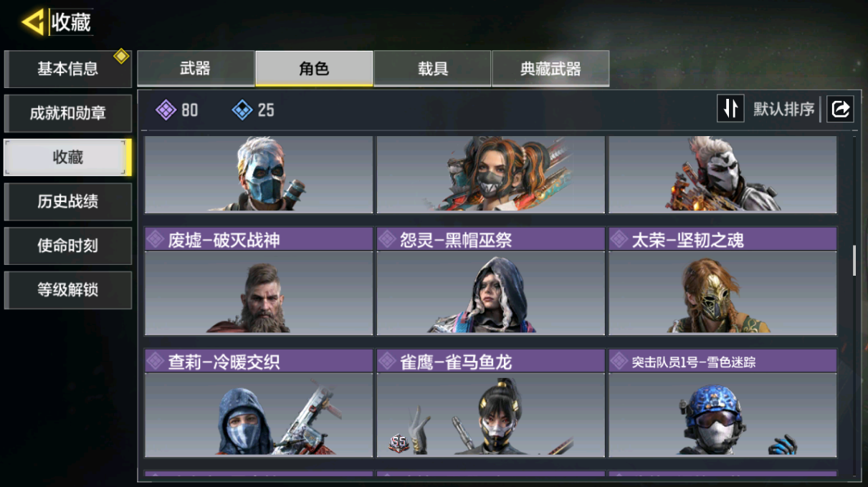
Task: Click the purple diamond 80 currency icon
Action: tap(166, 110)
